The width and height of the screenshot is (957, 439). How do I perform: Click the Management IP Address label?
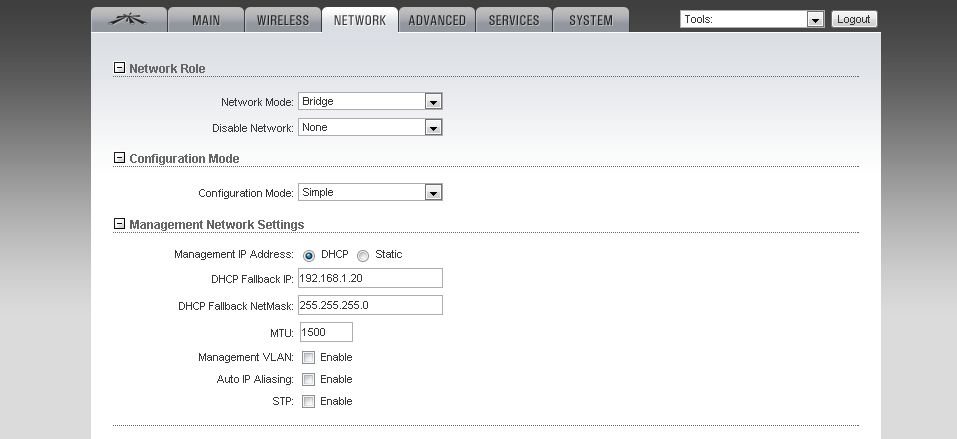[234, 254]
